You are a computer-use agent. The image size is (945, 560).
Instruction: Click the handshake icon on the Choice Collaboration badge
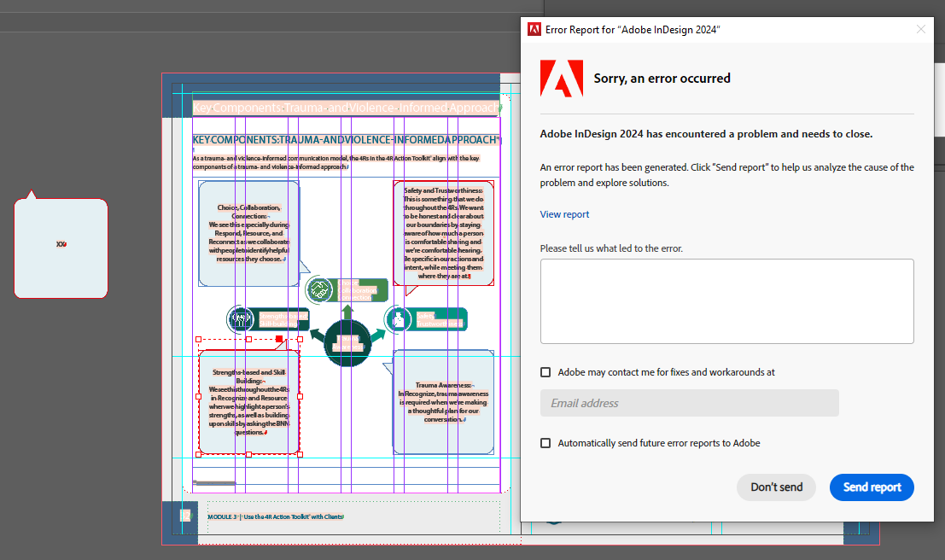[x=318, y=289]
